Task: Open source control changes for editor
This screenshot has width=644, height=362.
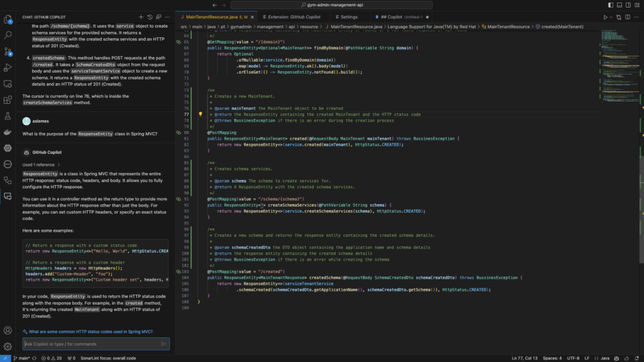Action: [x=619, y=17]
